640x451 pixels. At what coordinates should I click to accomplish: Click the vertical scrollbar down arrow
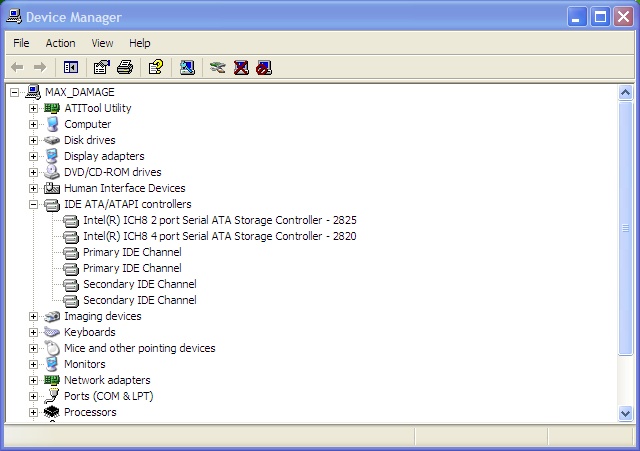[626, 413]
